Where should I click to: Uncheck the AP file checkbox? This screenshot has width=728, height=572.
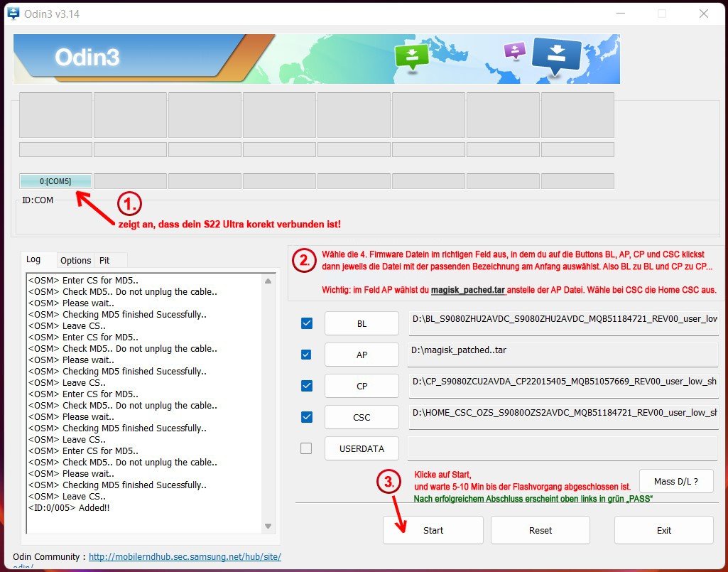tap(306, 355)
